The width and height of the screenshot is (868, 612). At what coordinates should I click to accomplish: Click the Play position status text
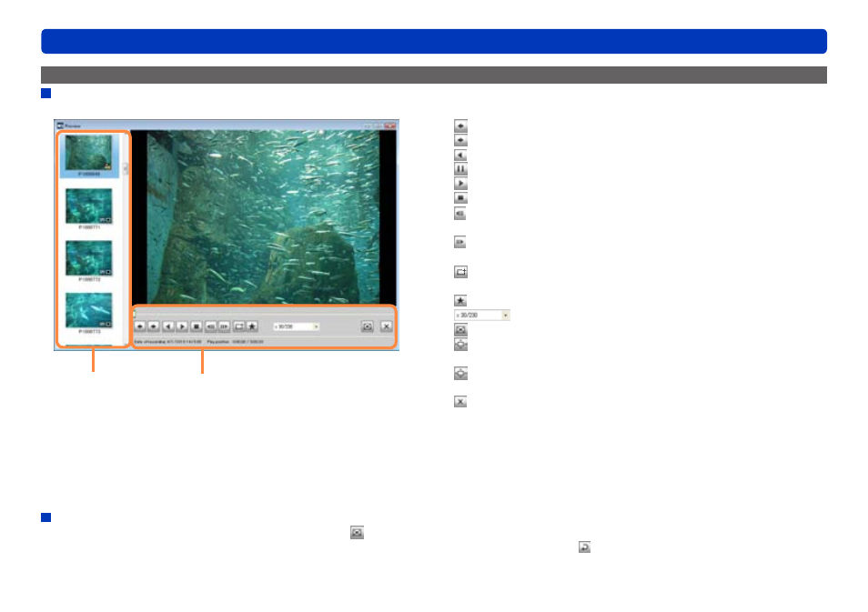[236, 342]
